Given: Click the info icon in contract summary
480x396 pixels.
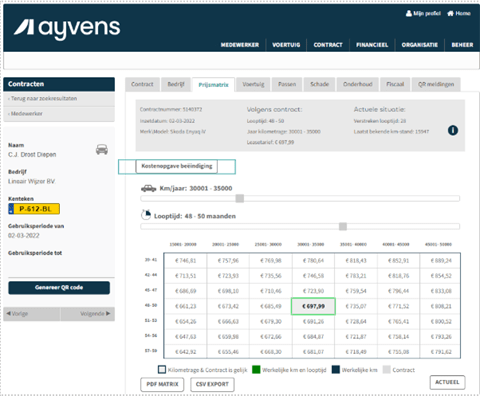Looking at the screenshot, I should (453, 130).
